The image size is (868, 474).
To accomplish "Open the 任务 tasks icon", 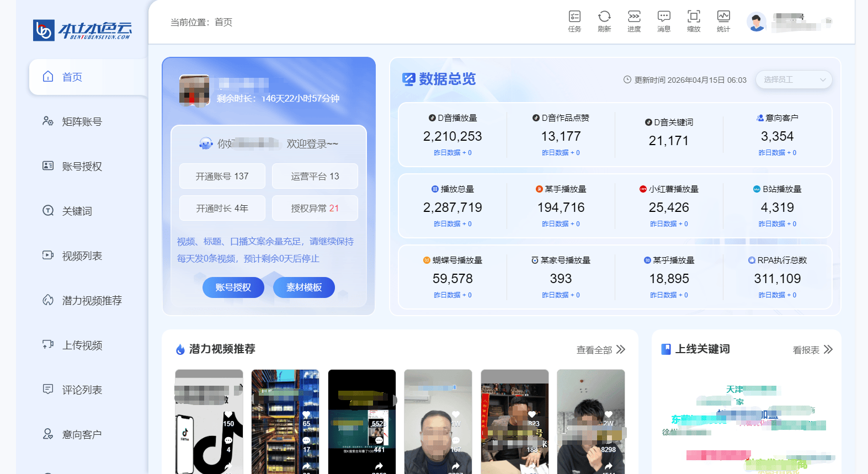I will [574, 22].
